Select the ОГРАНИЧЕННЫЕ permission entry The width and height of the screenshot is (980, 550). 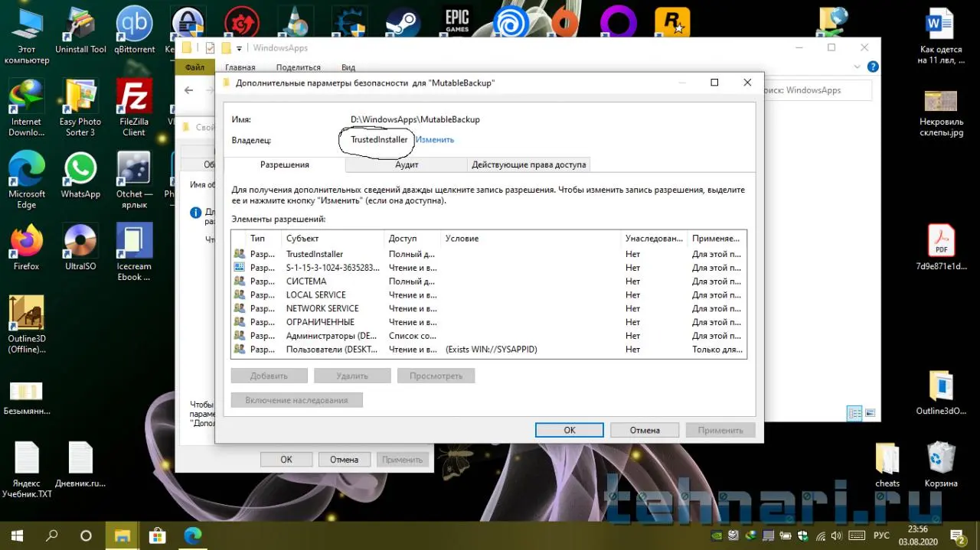(x=488, y=322)
